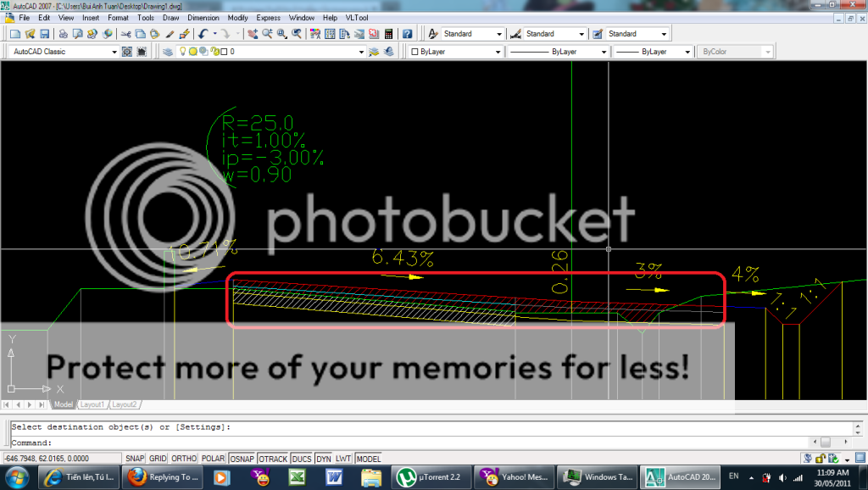868x490 pixels.
Task: Click the 3D DWF globe icon
Action: tap(108, 34)
